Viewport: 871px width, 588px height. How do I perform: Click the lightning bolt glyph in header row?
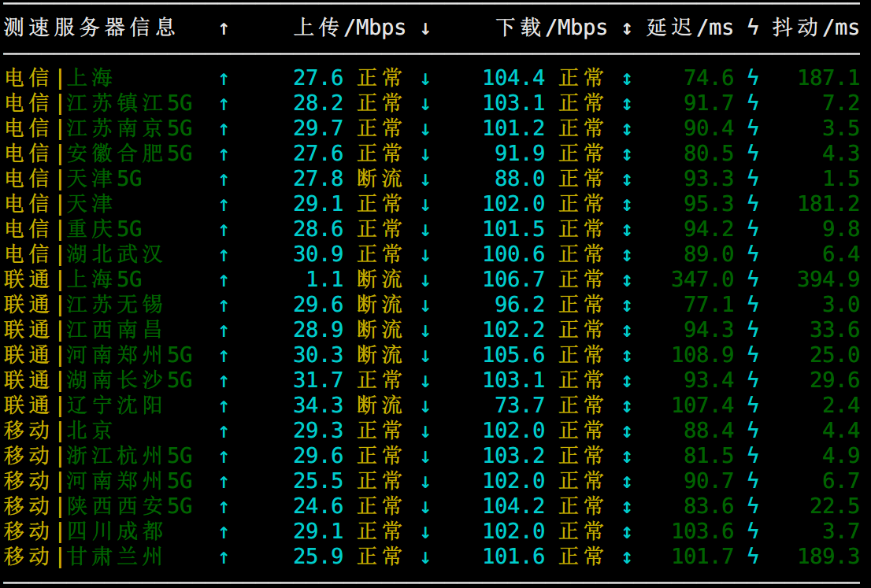[753, 27]
